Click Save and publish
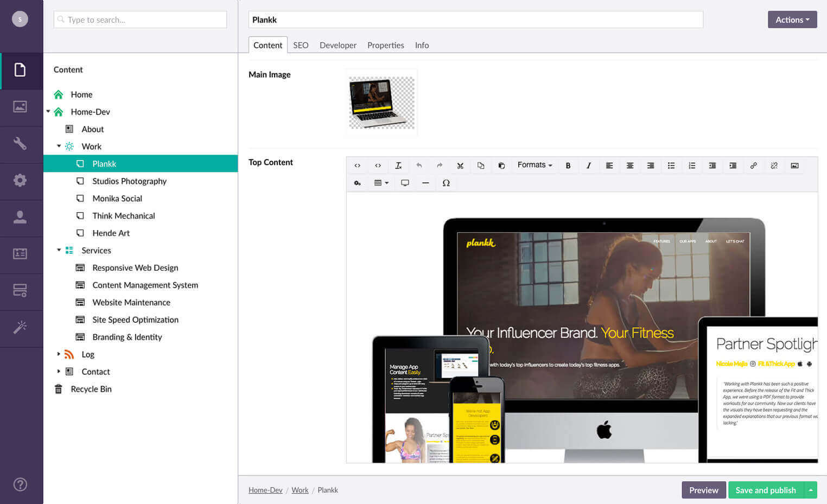Viewport: 827px width, 504px height. (x=766, y=490)
